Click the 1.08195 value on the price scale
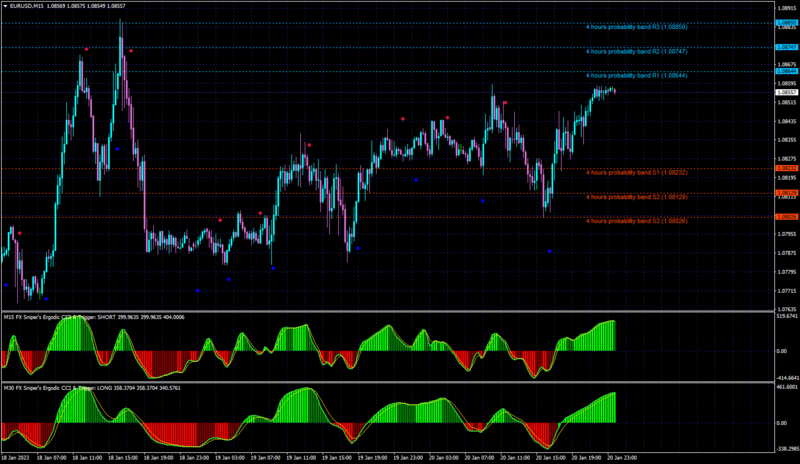The image size is (800, 464). (x=787, y=178)
